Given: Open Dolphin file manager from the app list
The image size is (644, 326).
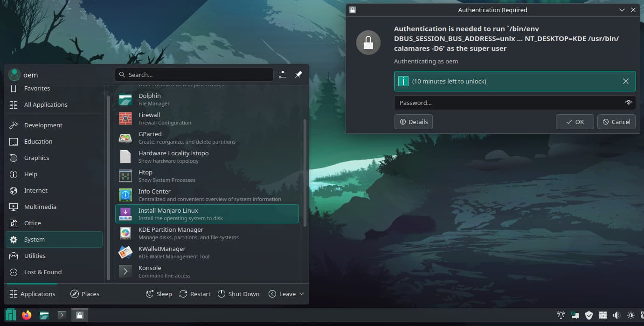Looking at the screenshot, I should point(207,99).
